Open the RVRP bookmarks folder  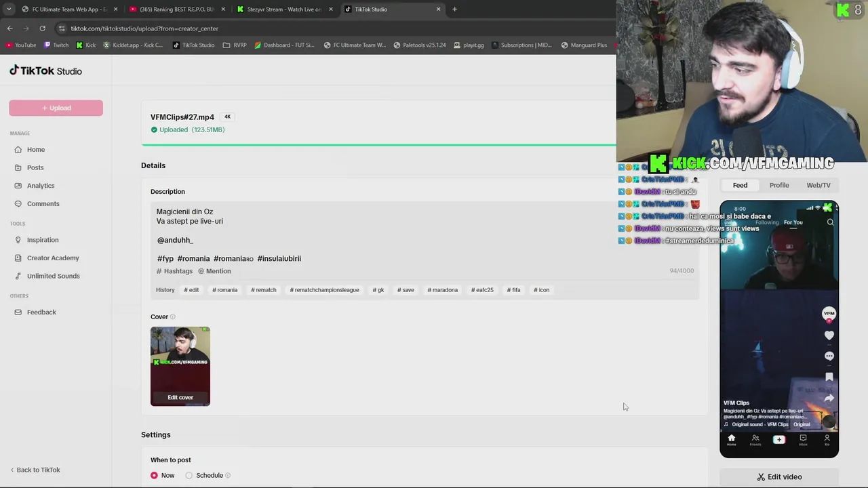235,45
